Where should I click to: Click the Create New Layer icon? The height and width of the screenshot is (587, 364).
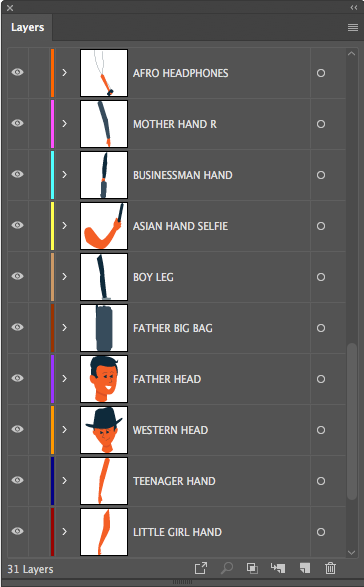coord(305,568)
